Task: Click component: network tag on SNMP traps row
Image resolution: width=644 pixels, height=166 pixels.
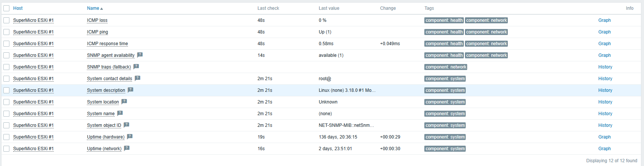Action: pos(446,67)
